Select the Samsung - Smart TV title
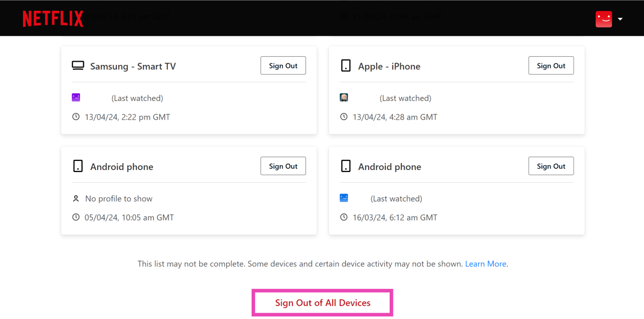644x319 pixels. pyautogui.click(x=133, y=66)
